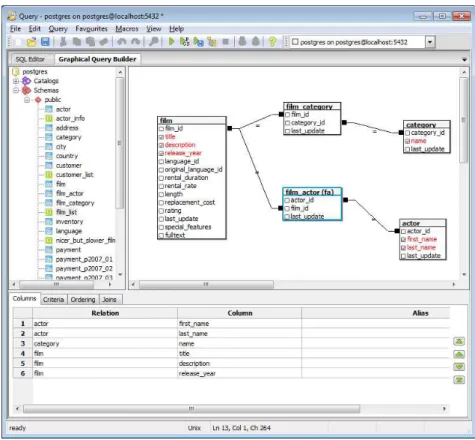Viewport: 475px width, 440px height.
Task: Open the File menu
Action: [15, 29]
